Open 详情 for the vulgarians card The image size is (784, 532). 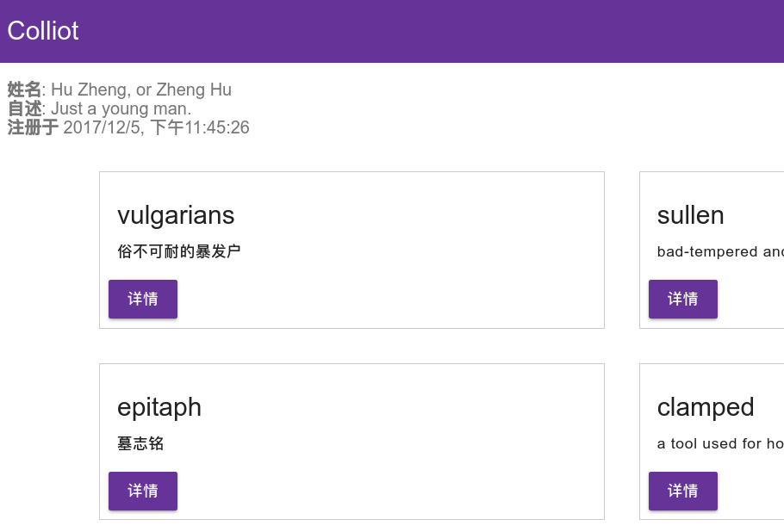pos(143,299)
